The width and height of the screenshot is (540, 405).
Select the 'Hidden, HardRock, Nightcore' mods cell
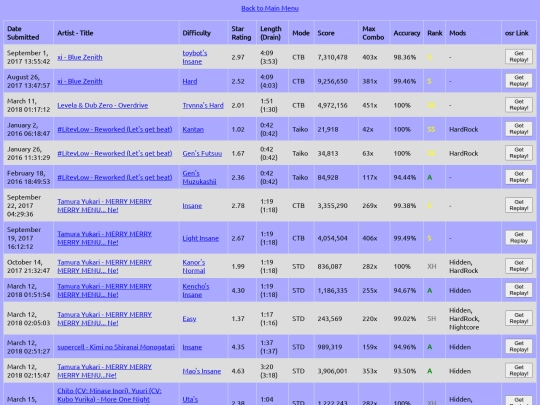(x=474, y=319)
